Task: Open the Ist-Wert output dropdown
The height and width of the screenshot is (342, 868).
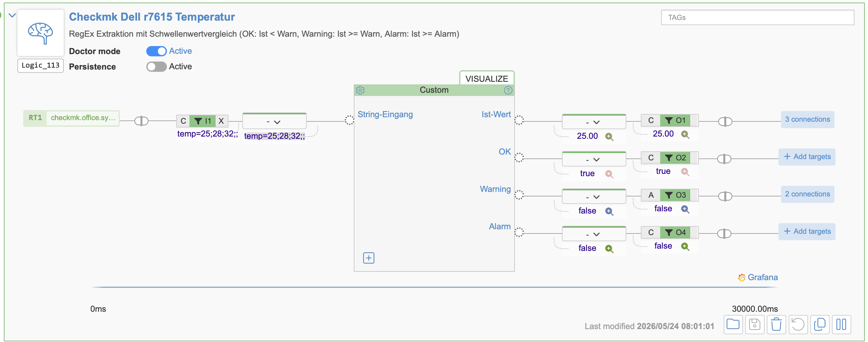Action: [594, 122]
